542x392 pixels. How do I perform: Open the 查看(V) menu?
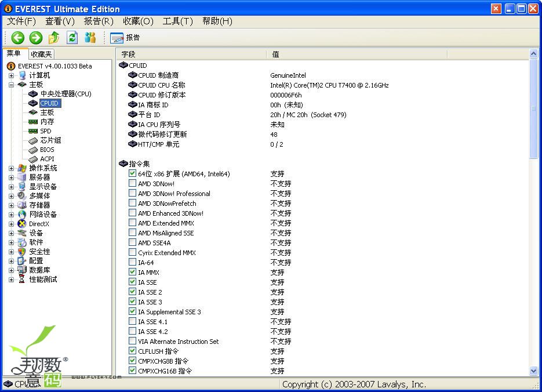point(60,21)
